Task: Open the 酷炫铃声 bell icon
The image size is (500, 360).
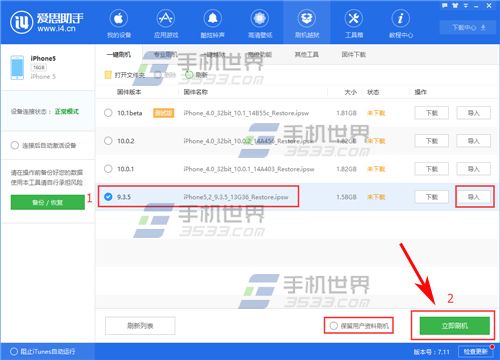Action: 212,19
